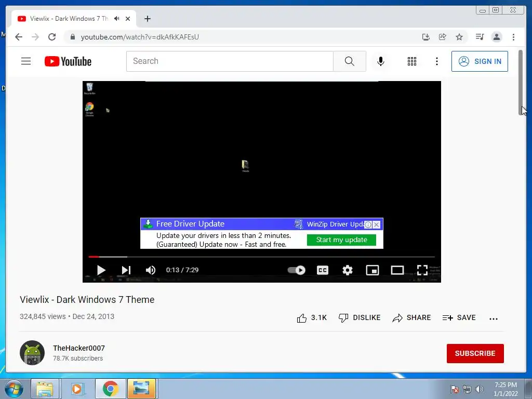Screen dimensions: 532x399
Task: Click Start my update ad button
Action: [x=342, y=240]
